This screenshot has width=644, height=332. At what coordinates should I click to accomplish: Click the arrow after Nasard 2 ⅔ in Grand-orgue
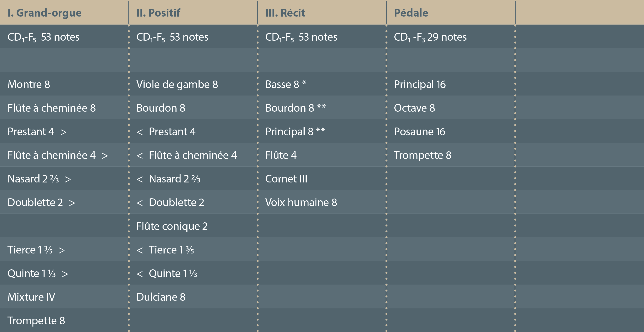[x=68, y=179]
